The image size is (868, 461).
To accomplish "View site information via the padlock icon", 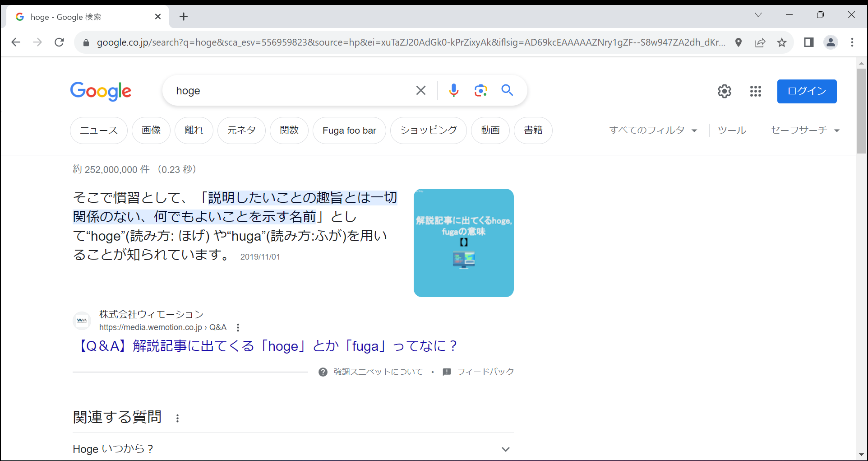I will [85, 42].
